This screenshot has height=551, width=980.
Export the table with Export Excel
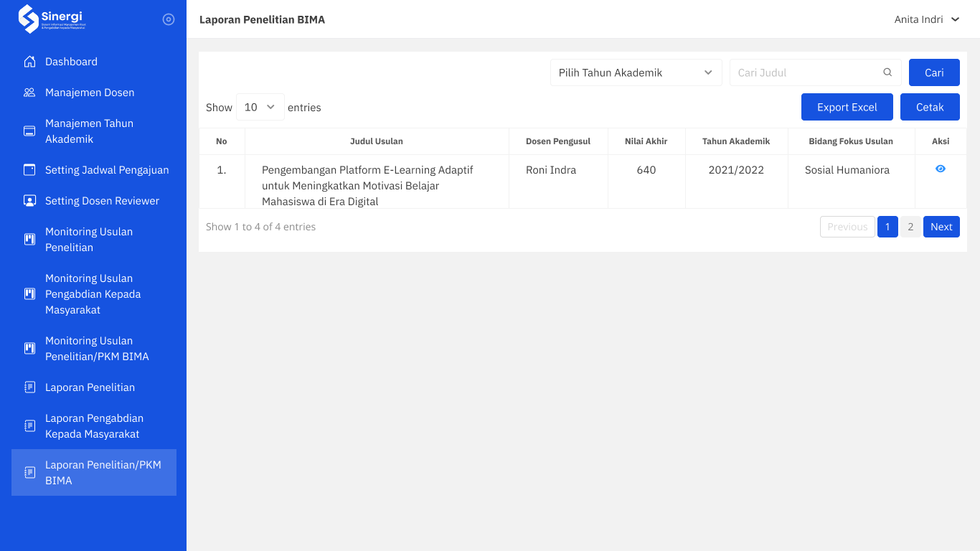(847, 107)
